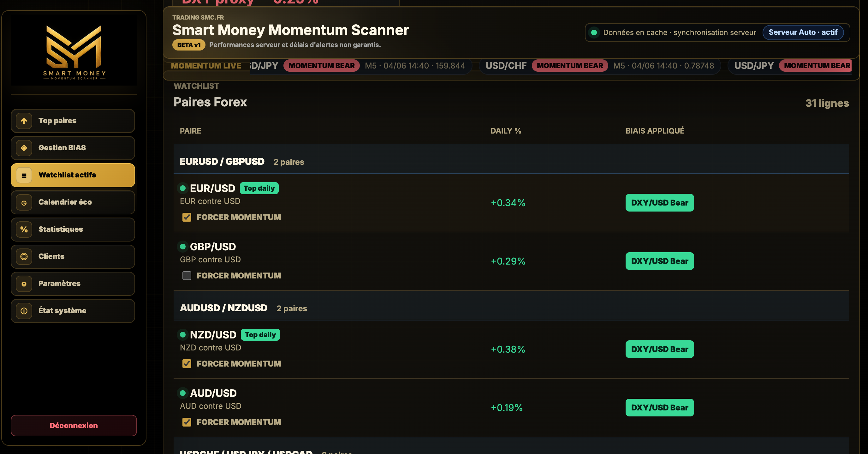Click the green server status dot
This screenshot has width=868, height=454.
[x=594, y=33]
